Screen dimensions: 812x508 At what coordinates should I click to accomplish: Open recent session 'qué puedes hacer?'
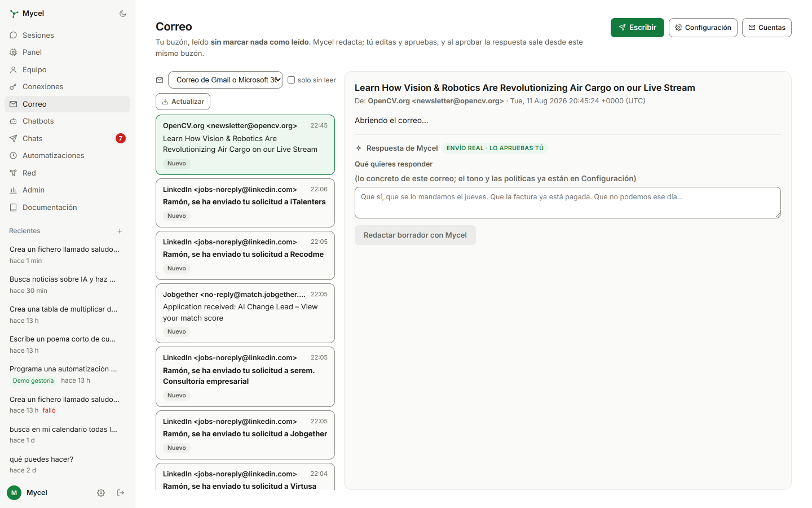(x=68, y=465)
